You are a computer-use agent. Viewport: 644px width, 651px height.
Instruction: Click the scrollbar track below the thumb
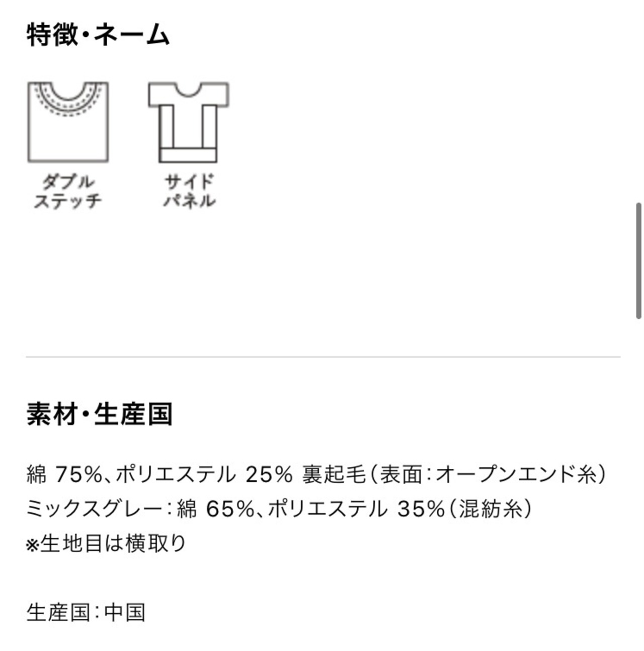pos(638,483)
